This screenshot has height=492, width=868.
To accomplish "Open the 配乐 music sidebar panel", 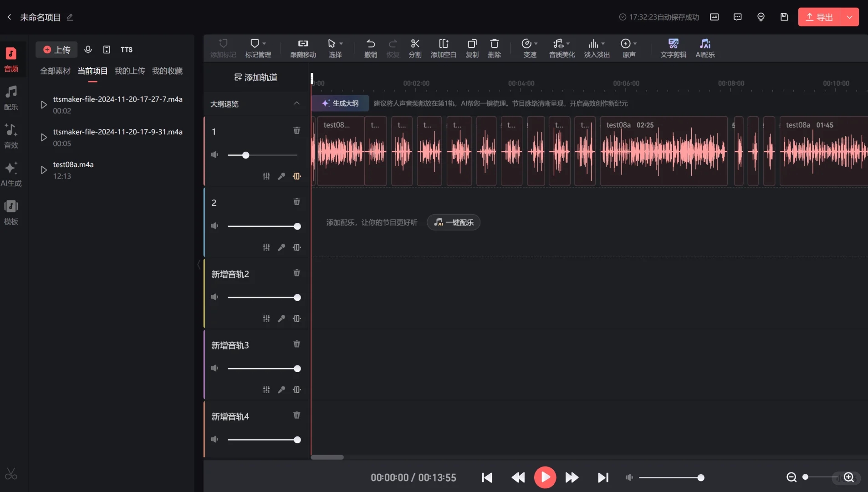I will [11, 97].
